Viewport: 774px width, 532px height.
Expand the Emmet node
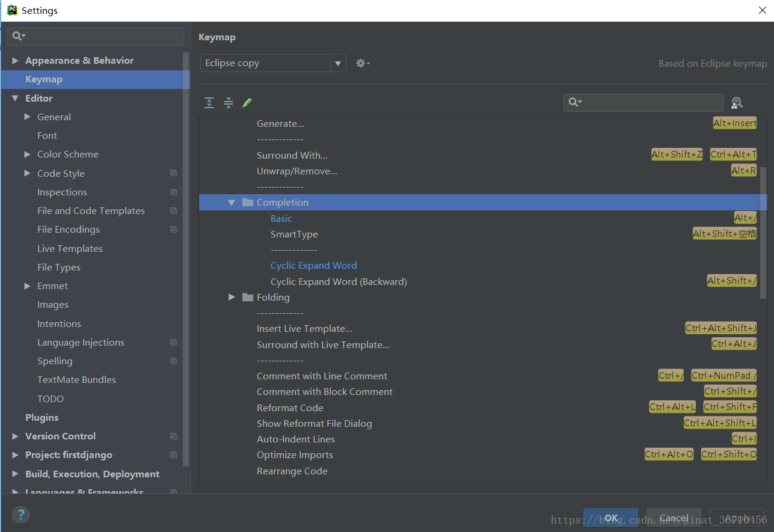click(27, 286)
